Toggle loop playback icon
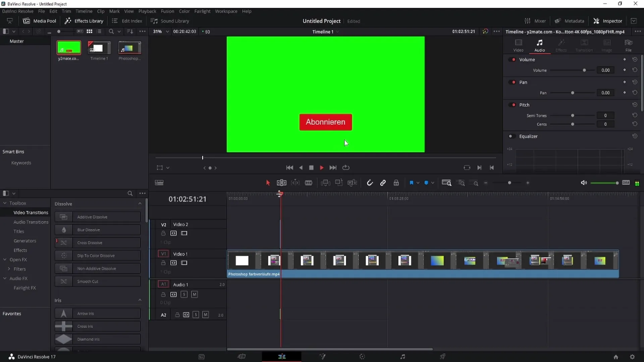Viewport: 644px width, 362px height. [x=346, y=168]
